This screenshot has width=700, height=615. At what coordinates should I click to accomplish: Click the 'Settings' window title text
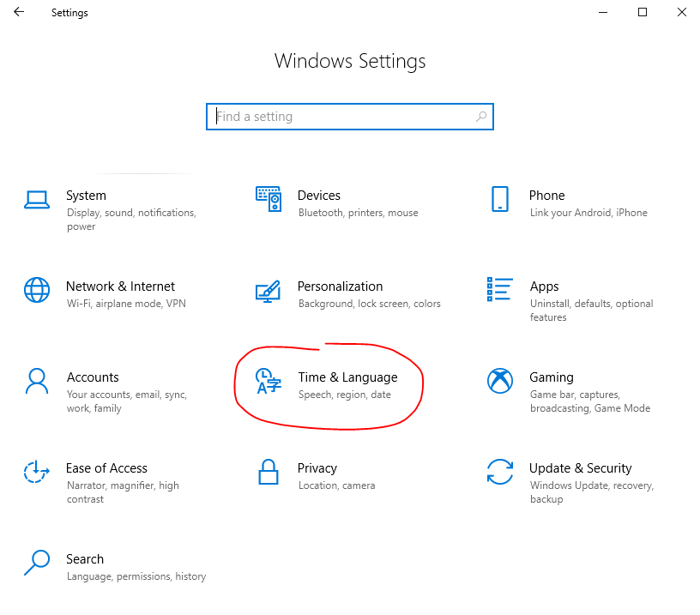(x=69, y=13)
